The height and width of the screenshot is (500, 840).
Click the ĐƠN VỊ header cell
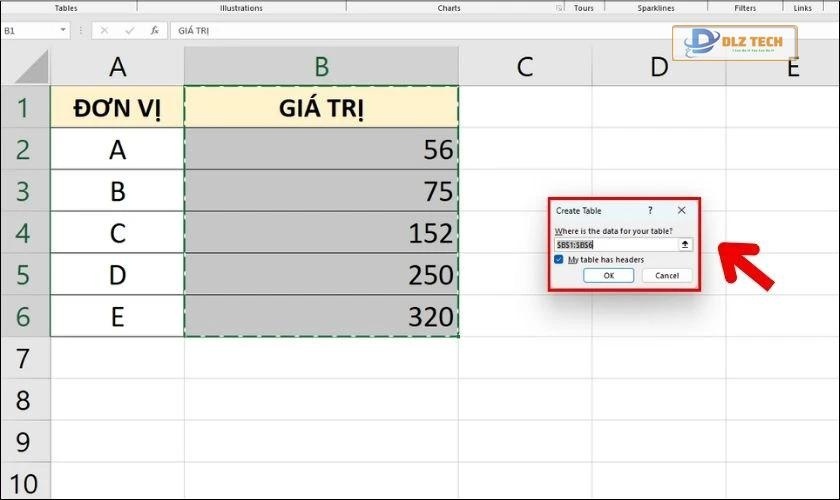117,108
